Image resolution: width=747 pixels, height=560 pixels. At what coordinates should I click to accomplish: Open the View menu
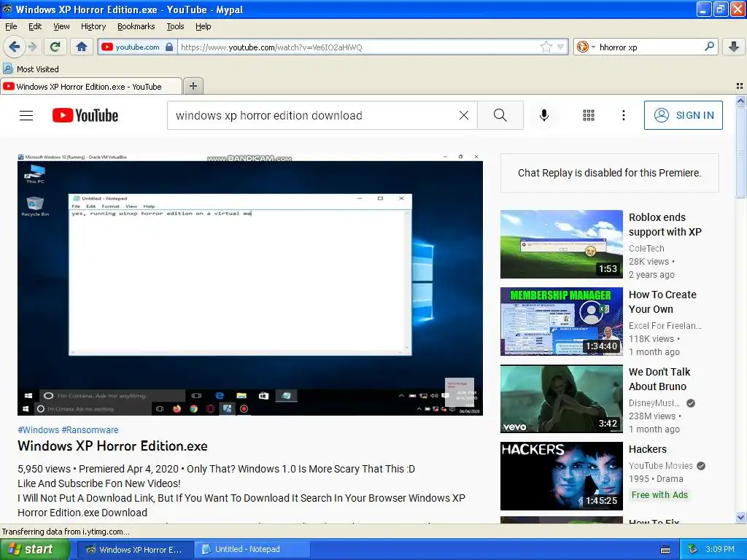click(x=61, y=26)
